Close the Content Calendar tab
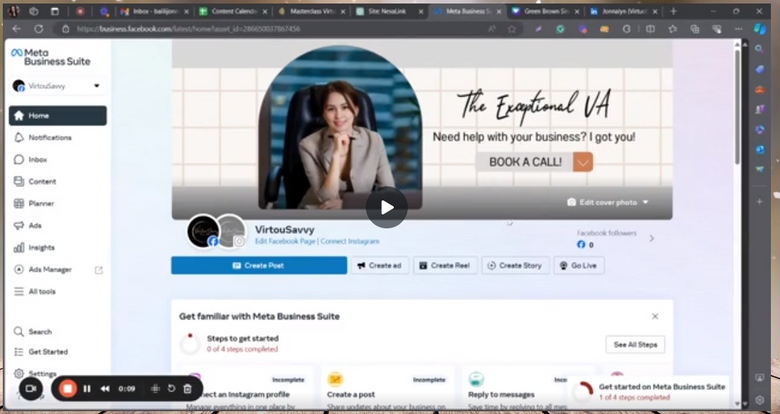 (265, 11)
